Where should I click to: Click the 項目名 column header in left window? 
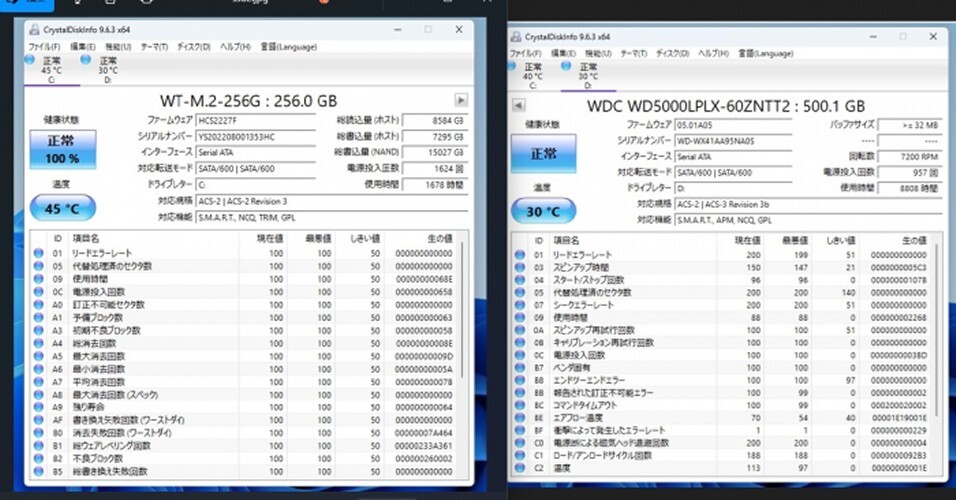coord(85,238)
